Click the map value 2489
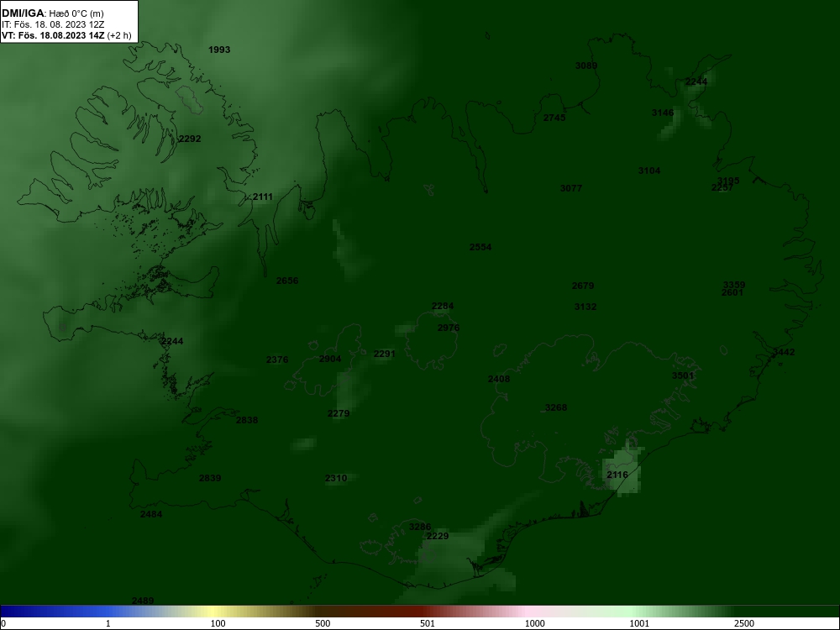 click(143, 601)
